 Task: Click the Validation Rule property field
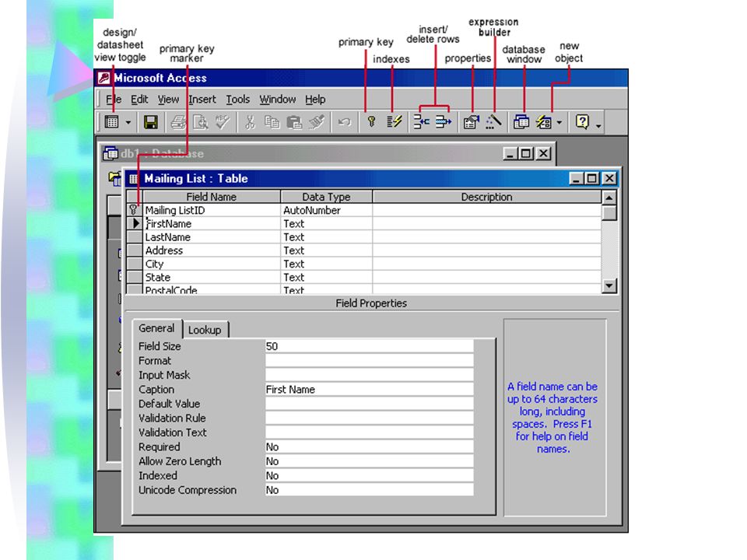pos(369,418)
